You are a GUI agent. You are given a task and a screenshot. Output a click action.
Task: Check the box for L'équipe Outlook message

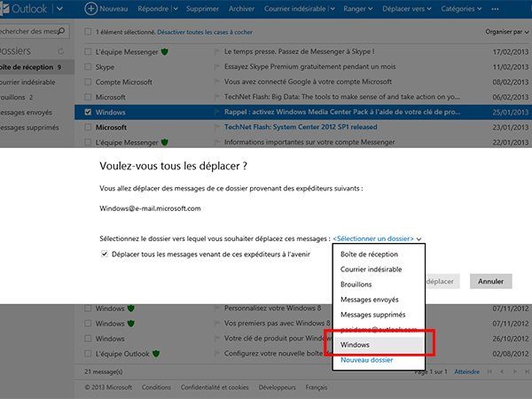tap(88, 354)
